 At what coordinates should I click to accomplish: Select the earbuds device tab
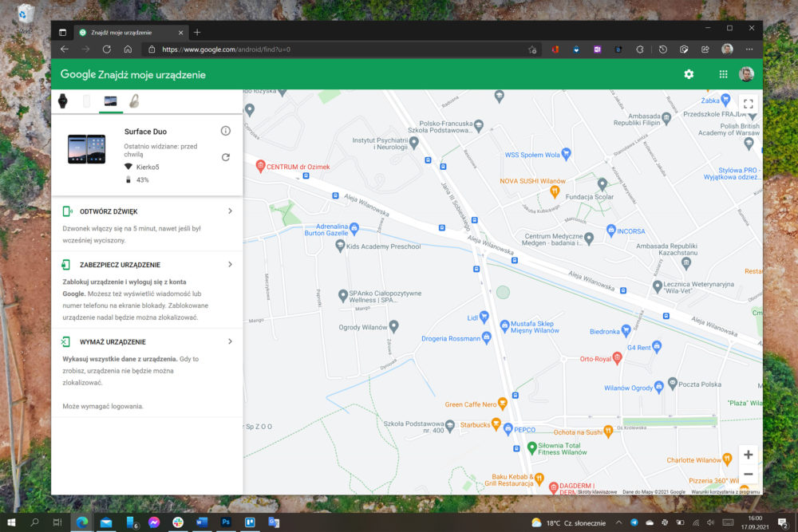pyautogui.click(x=134, y=100)
